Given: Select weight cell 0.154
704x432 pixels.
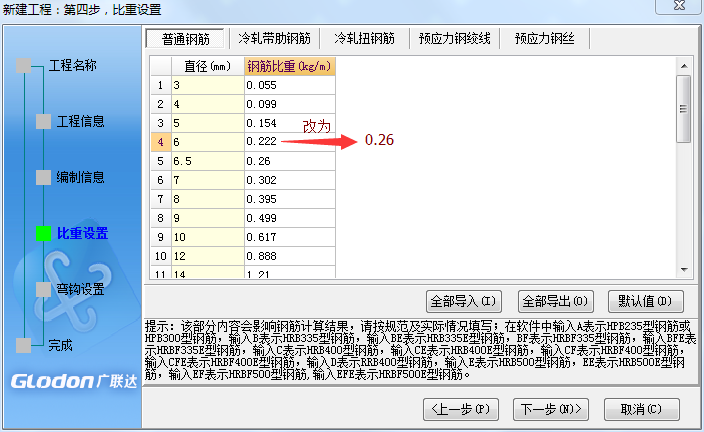Looking at the screenshot, I should (290, 123).
